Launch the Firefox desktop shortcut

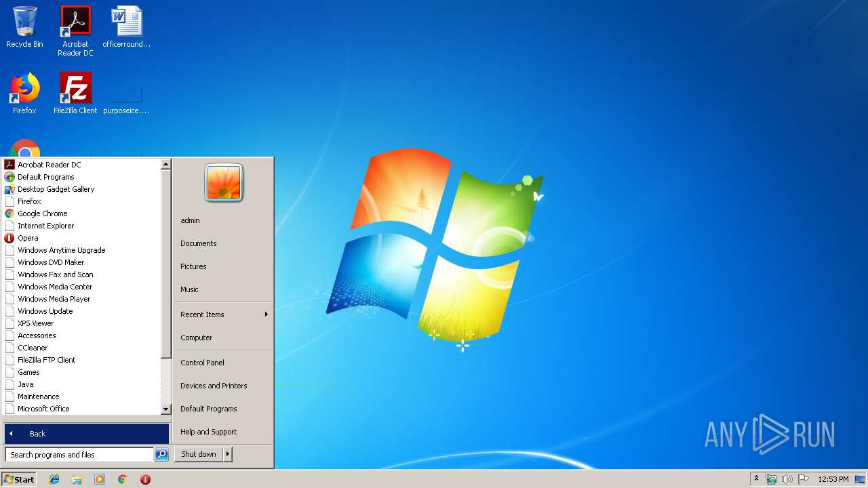[x=24, y=94]
